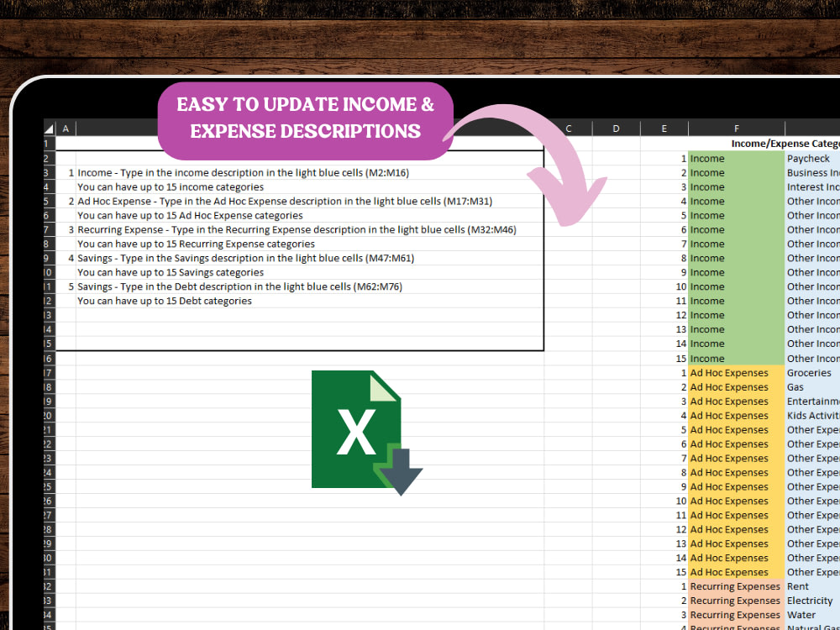The width and height of the screenshot is (840, 630).
Task: Click the Kids Activities category cell
Action: 812,415
